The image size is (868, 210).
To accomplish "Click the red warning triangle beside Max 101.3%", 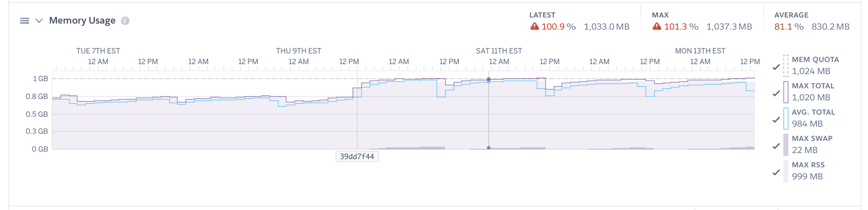I will [x=657, y=27].
